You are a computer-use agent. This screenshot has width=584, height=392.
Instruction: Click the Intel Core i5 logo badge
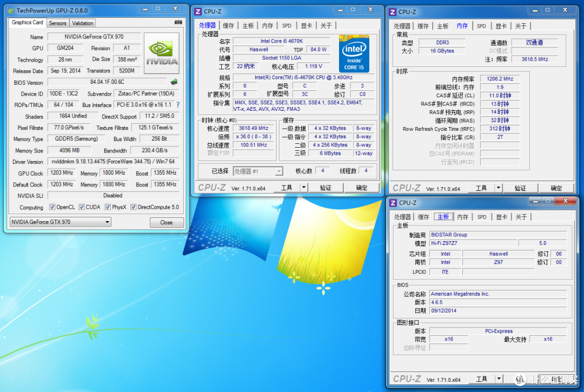click(x=354, y=53)
